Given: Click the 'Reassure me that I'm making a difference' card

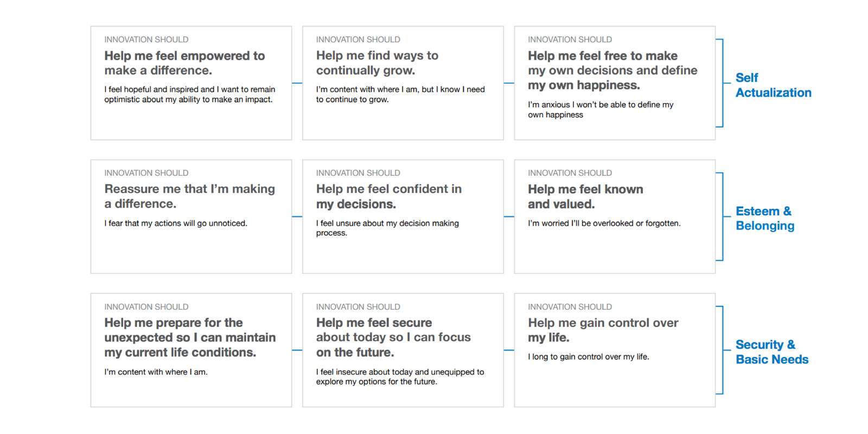Looking at the screenshot, I should pos(191,216).
